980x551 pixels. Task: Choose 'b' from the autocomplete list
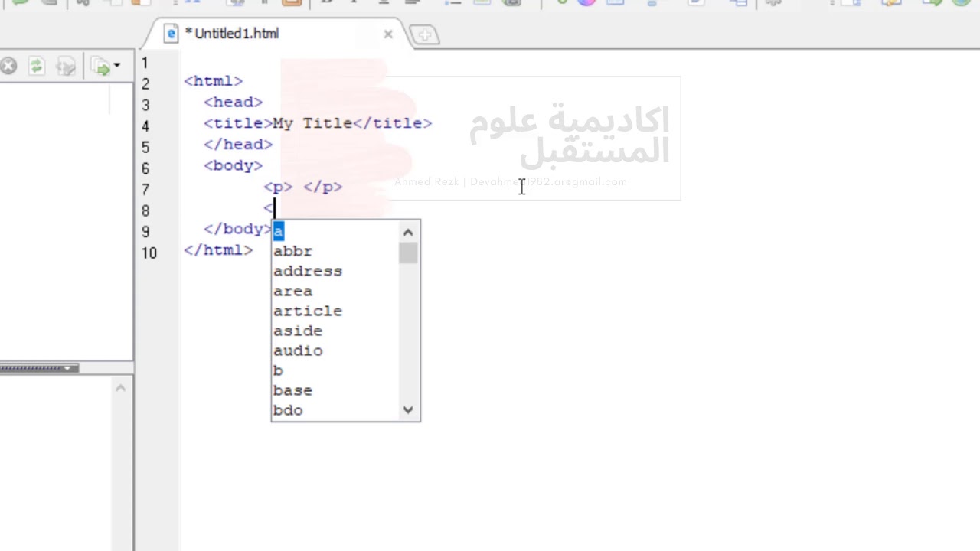point(278,370)
